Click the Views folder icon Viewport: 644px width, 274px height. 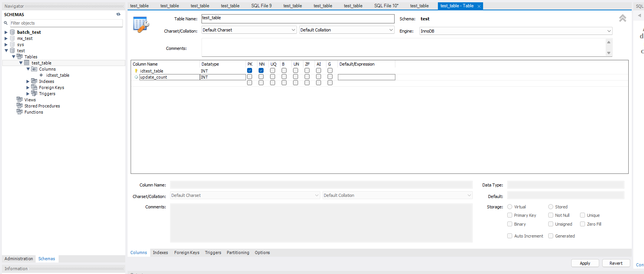click(20, 100)
